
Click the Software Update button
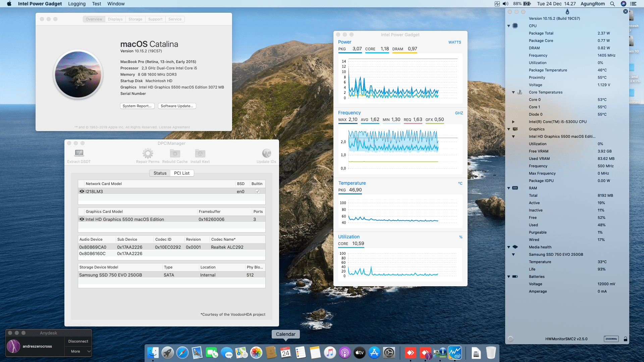tap(177, 106)
